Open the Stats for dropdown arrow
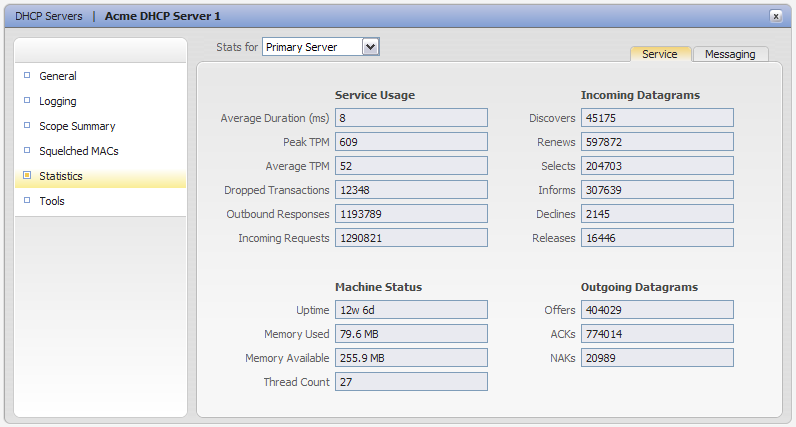 click(371, 47)
